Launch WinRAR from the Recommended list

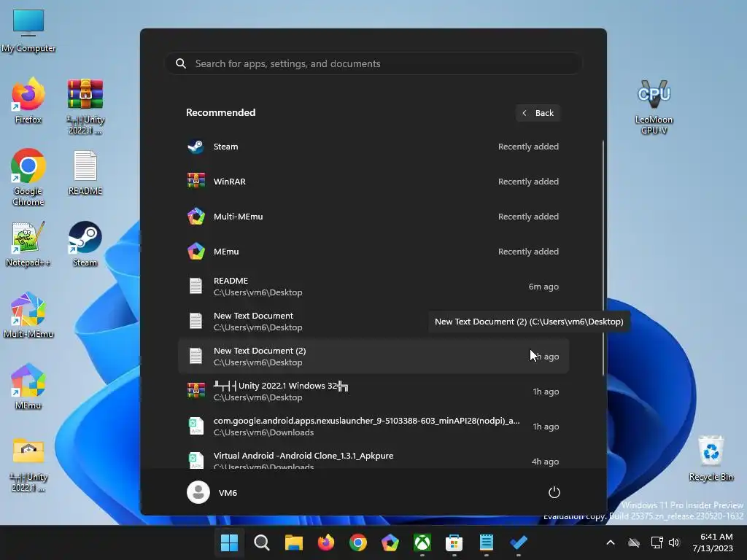pyautogui.click(x=373, y=182)
